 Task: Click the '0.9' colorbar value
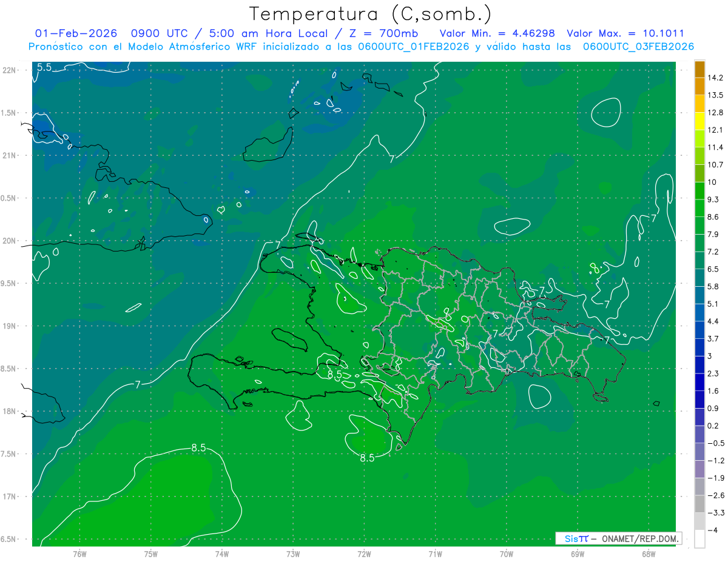pyautogui.click(x=713, y=408)
